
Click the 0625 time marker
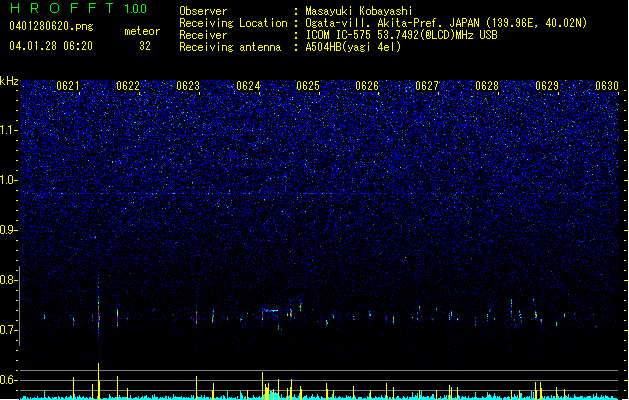point(308,86)
